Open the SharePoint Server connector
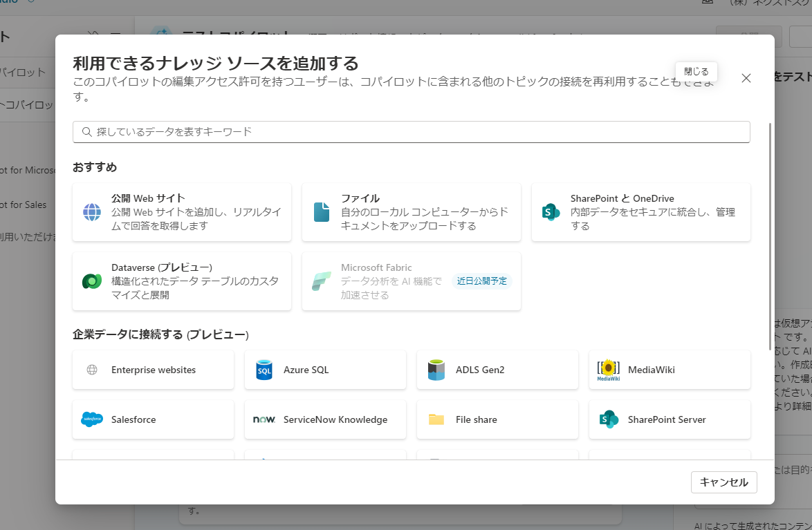812x530 pixels. (670, 419)
